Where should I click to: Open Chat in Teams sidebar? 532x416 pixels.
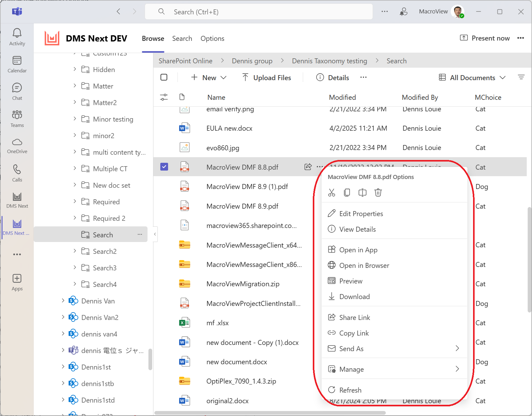pyautogui.click(x=17, y=92)
